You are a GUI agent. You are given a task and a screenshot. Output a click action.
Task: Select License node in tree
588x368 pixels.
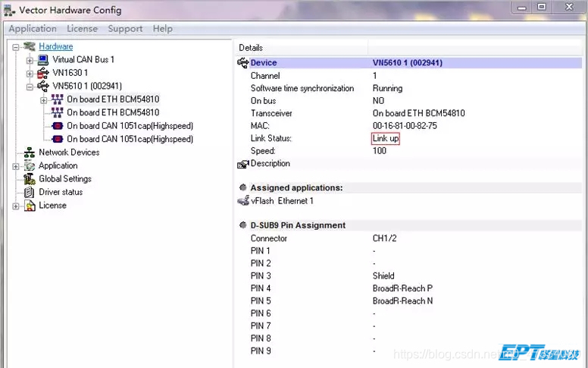pos(52,206)
